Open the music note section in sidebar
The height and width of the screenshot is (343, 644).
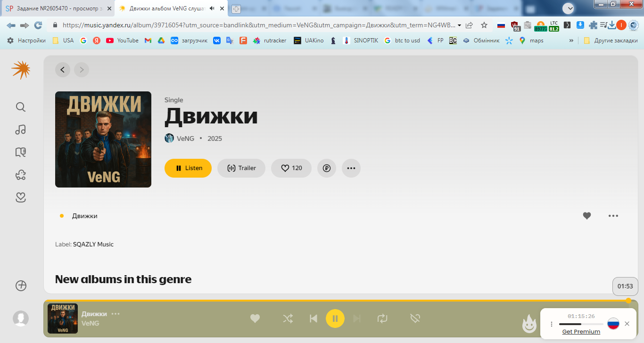[x=21, y=130]
